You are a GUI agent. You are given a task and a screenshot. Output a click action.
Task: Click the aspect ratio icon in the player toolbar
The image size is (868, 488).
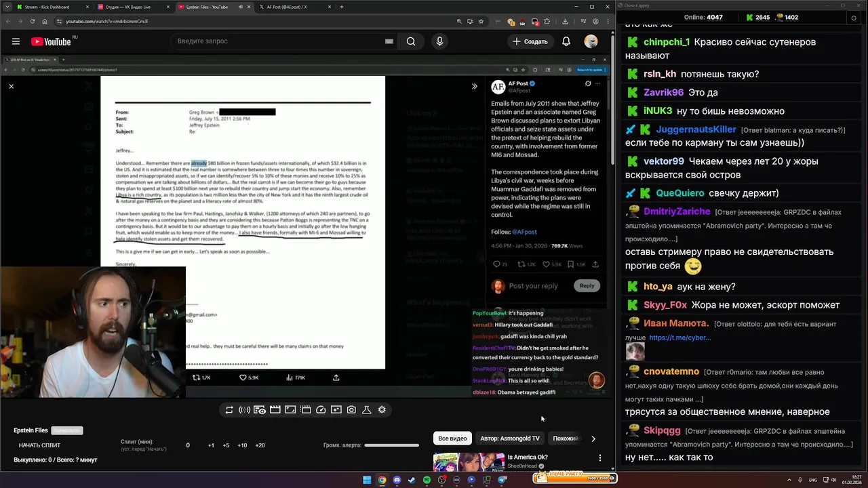point(290,410)
